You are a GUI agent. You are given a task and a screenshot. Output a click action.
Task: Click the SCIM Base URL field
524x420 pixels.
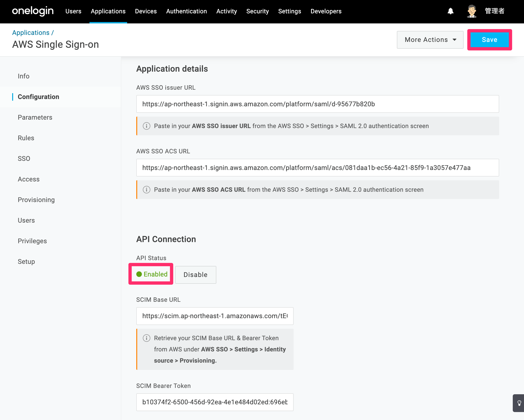[215, 316]
